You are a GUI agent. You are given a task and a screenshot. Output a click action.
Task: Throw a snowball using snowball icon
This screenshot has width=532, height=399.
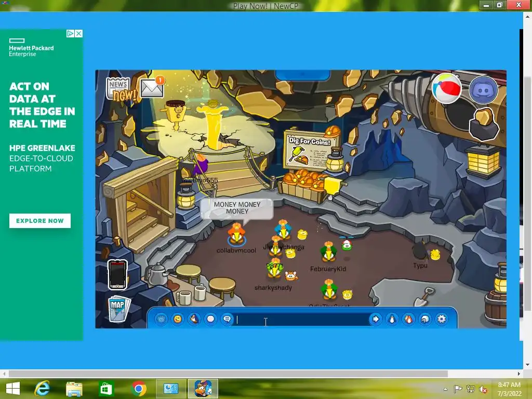211,319
